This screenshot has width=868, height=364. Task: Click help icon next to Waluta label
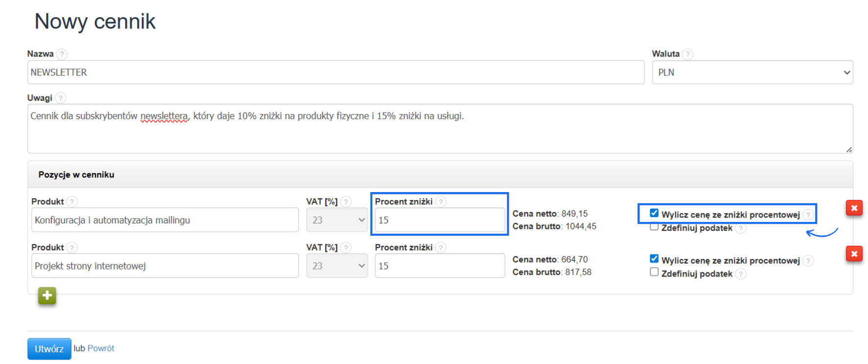point(687,54)
